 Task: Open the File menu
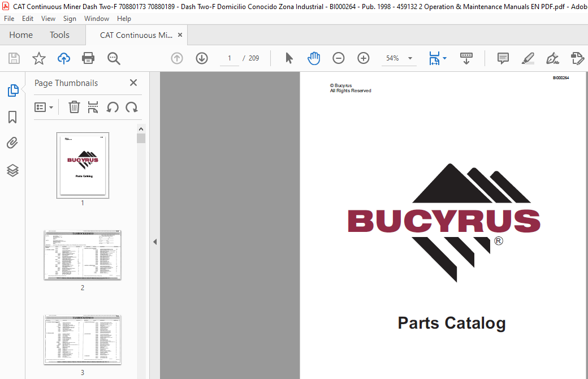click(x=9, y=19)
